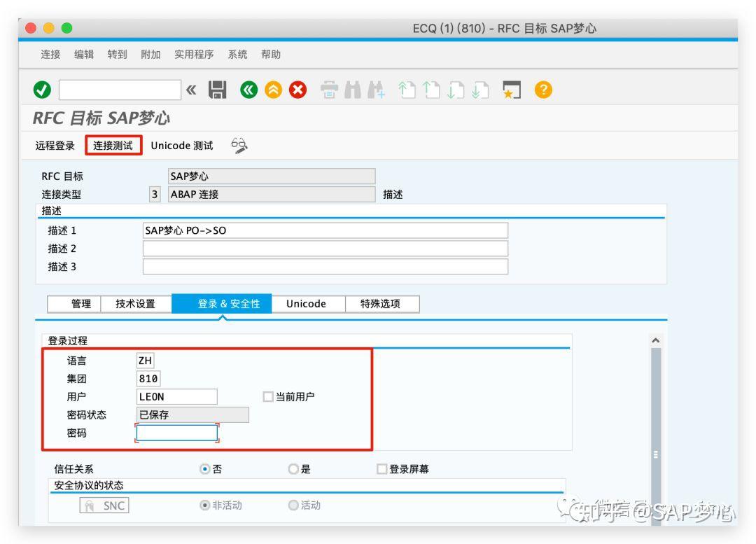Switch to the 特殊选项 tab
The height and width of the screenshot is (544, 756).
pyautogui.click(x=382, y=304)
